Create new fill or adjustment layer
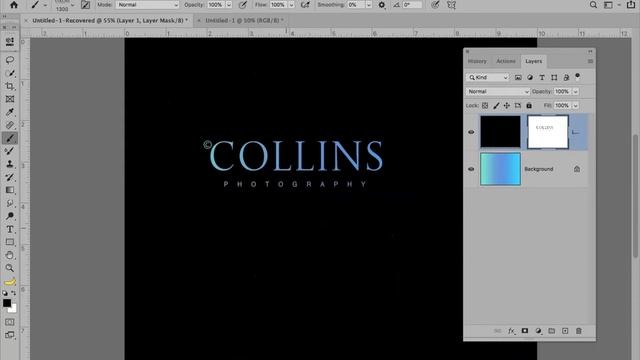The image size is (640, 360). [x=538, y=331]
